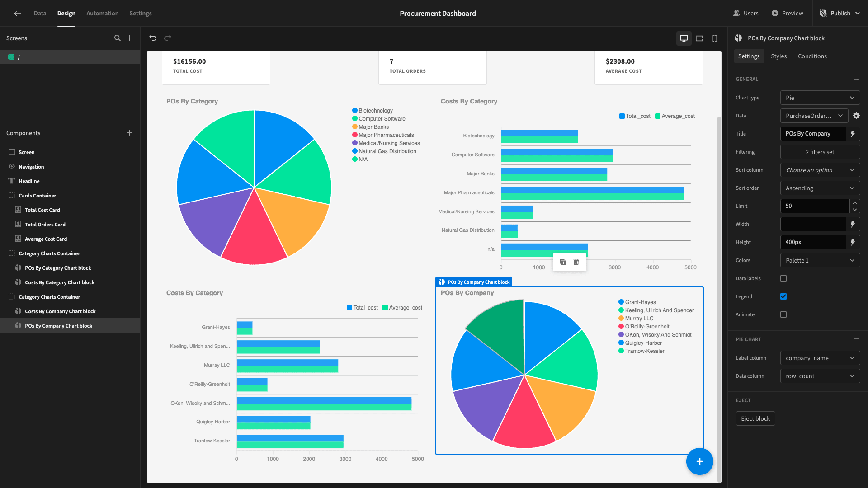The image size is (868, 488).
Task: Switch to tablet preview icon
Action: [x=699, y=38]
